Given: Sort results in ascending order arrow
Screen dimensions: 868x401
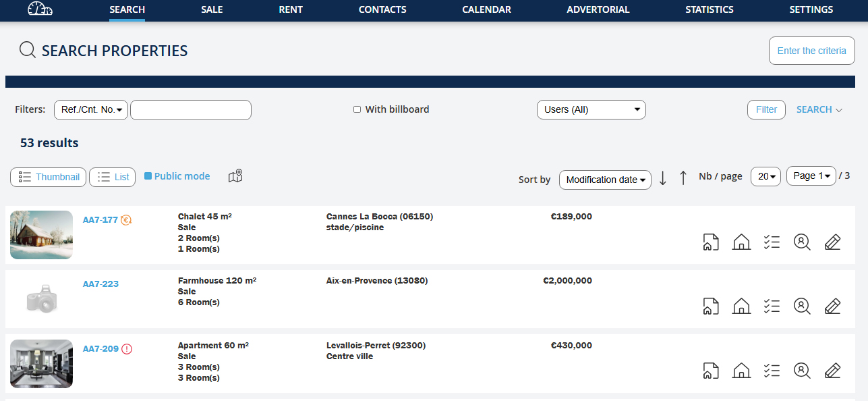Looking at the screenshot, I should pyautogui.click(x=683, y=178).
